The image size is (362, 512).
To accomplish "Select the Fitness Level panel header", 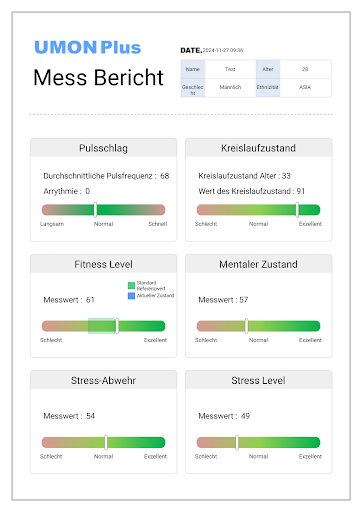I will pyautogui.click(x=103, y=264).
